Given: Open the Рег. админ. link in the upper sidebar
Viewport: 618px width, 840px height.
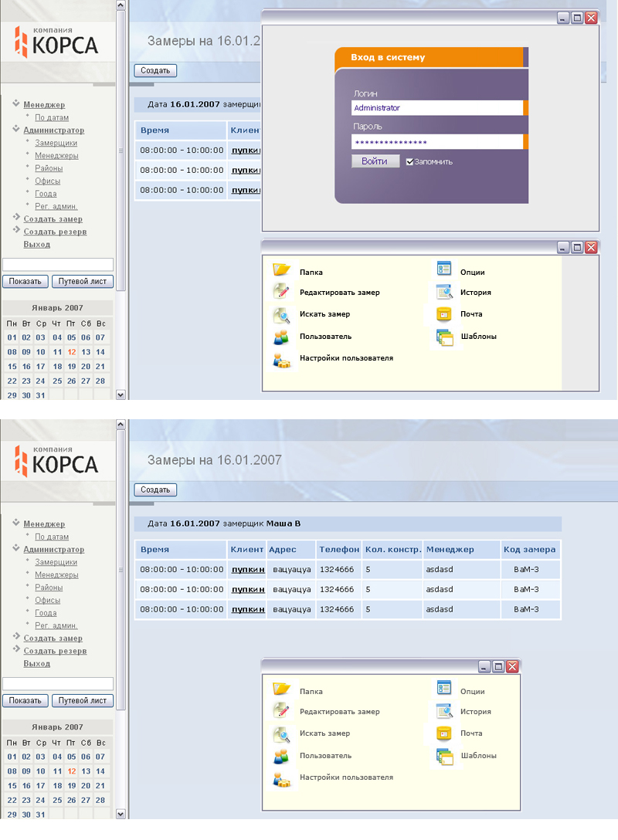Looking at the screenshot, I should point(56,206).
